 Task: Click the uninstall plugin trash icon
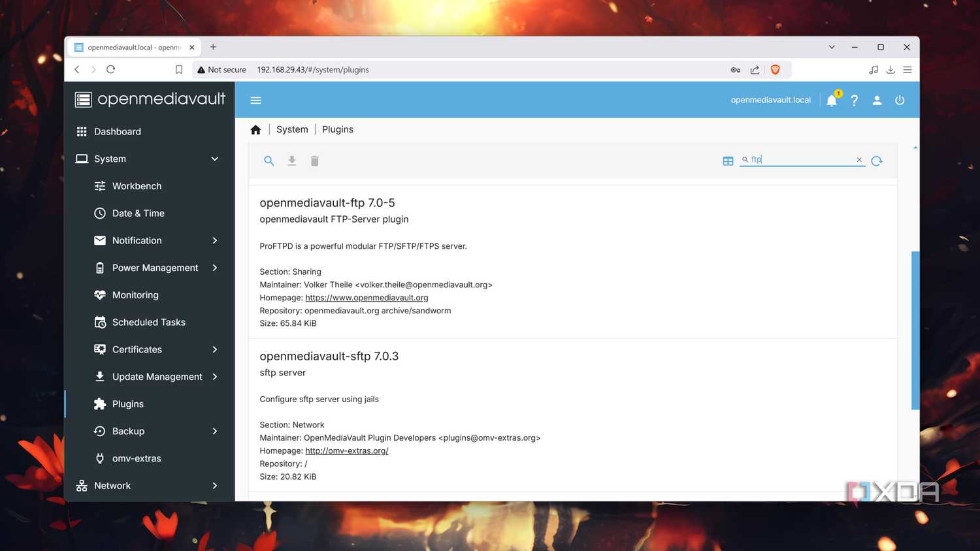pyautogui.click(x=314, y=161)
